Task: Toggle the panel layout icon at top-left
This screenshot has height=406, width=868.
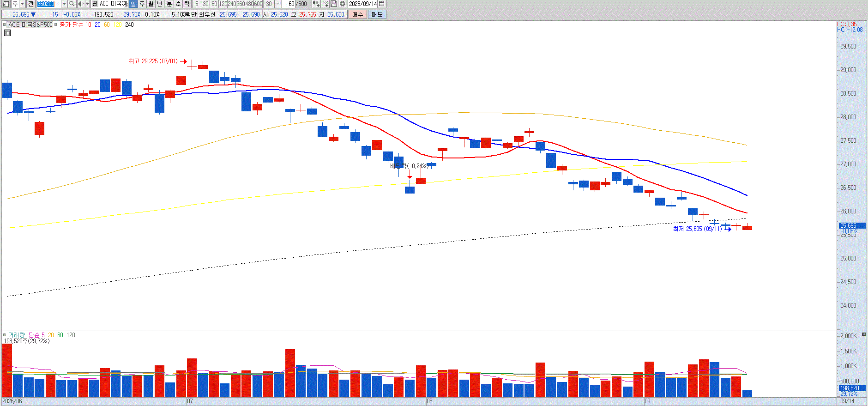Action: pyautogui.click(x=6, y=4)
